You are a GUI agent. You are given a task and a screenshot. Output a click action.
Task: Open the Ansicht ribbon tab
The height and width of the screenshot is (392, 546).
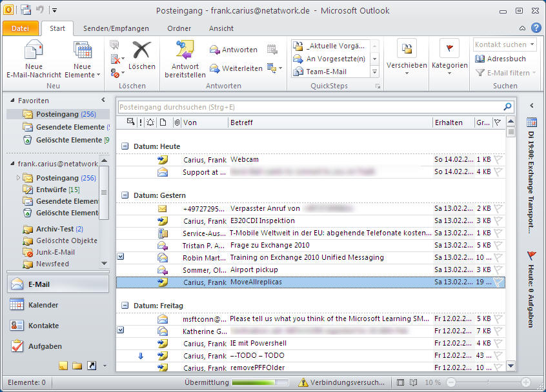click(221, 28)
